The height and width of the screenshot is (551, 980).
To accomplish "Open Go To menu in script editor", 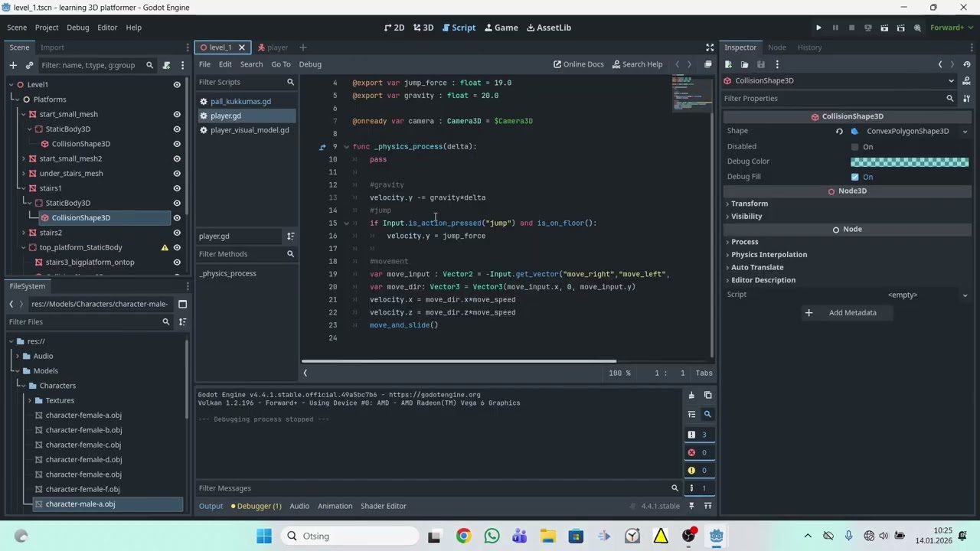I will click(x=281, y=64).
